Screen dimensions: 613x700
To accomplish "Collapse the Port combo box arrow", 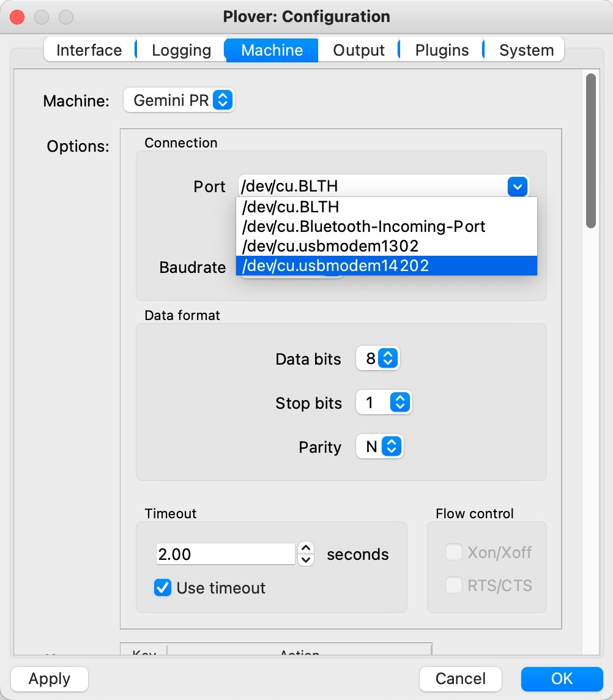I will tap(518, 187).
